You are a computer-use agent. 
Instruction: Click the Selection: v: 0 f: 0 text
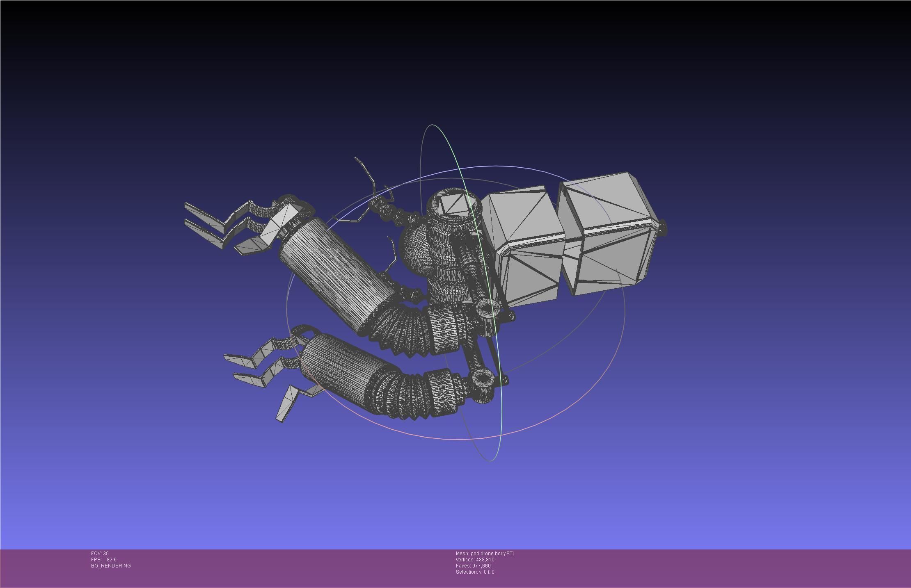[475, 572]
